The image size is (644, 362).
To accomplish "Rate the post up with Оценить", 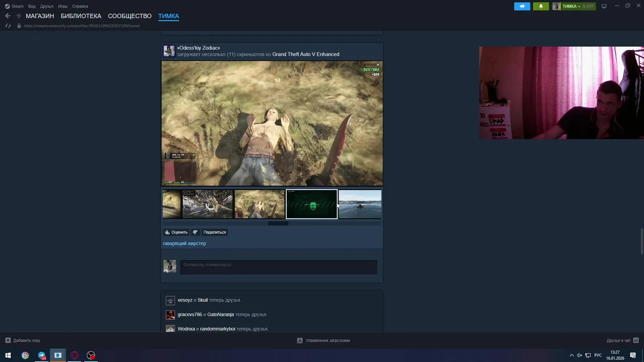I will click(x=176, y=232).
